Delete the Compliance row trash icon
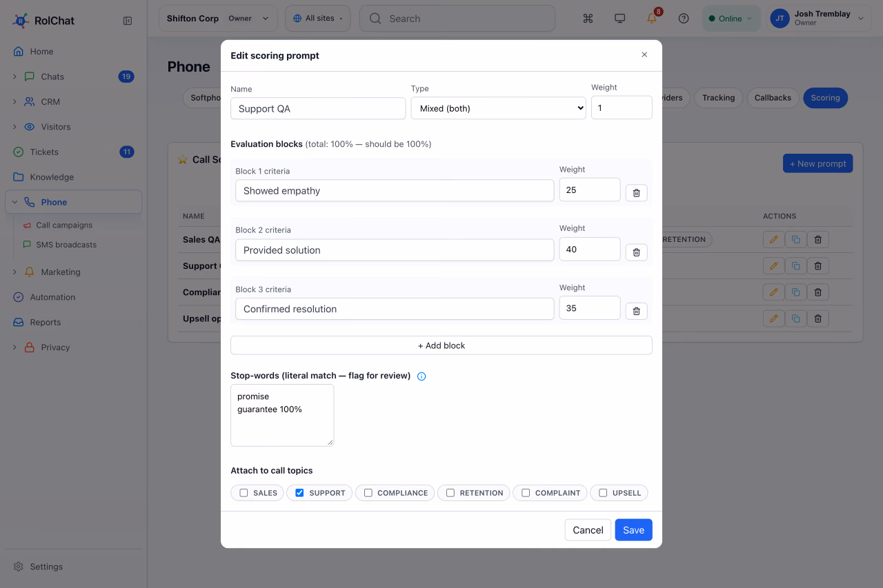883x588 pixels. point(818,292)
